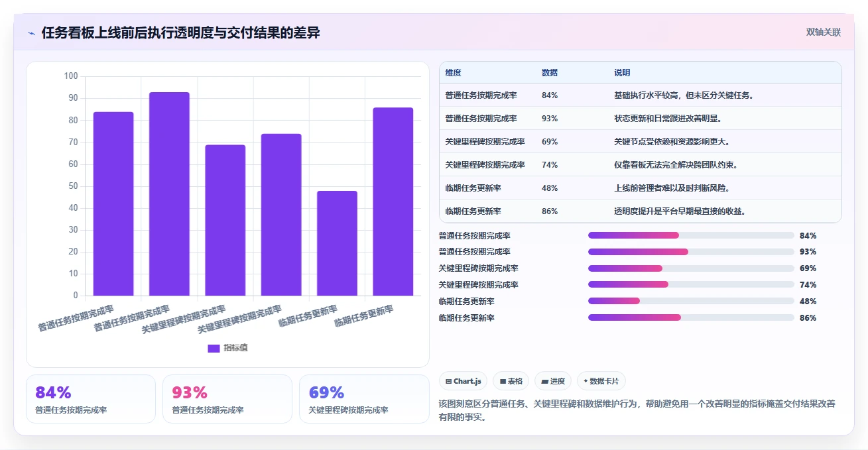Click the progress bar showing 86%
This screenshot has height=450, width=868.
[691, 317]
